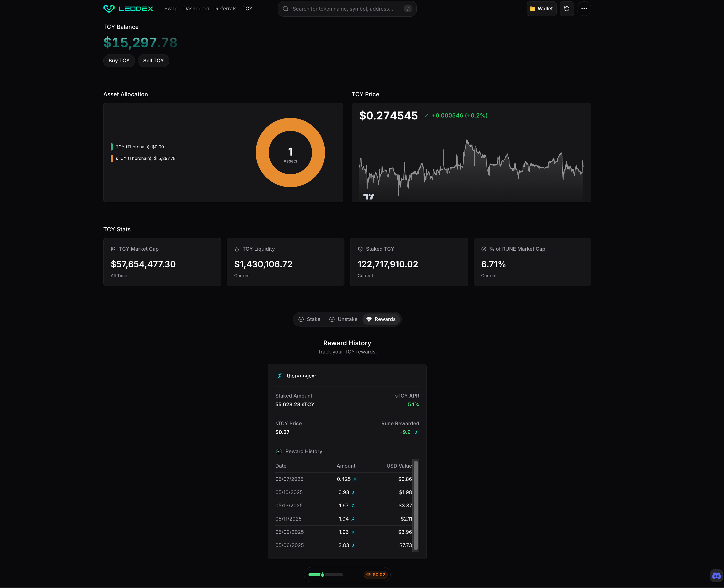
Task: Open the Swap page
Action: [171, 8]
